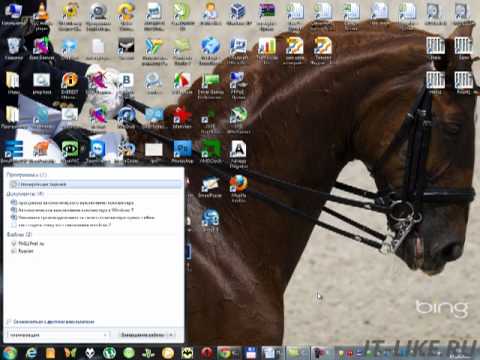Open the second Files search result
This screenshot has height=360, width=480.
(x=22, y=251)
